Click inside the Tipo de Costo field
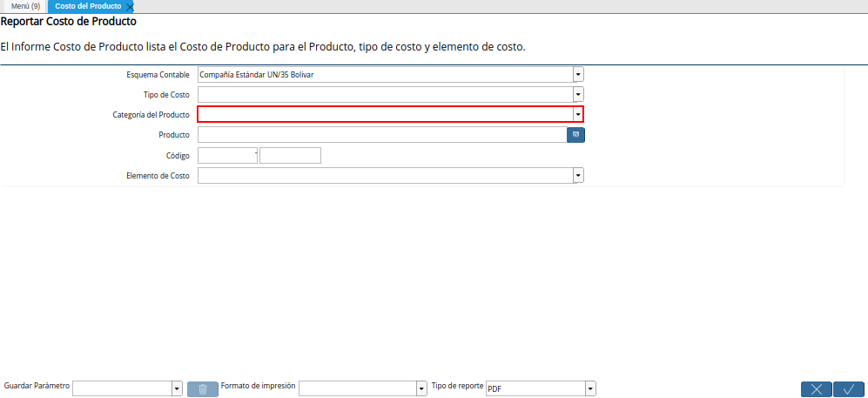This screenshot has height=398, width=868. tap(386, 95)
